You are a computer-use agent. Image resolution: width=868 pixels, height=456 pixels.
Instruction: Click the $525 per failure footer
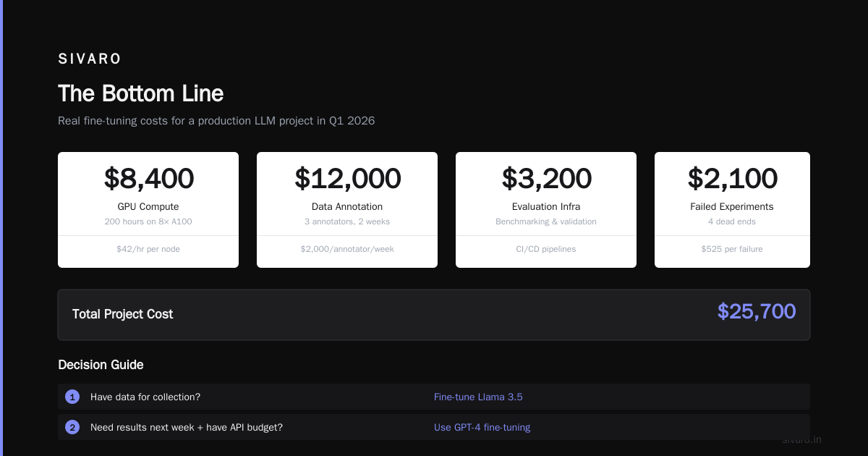tap(732, 249)
